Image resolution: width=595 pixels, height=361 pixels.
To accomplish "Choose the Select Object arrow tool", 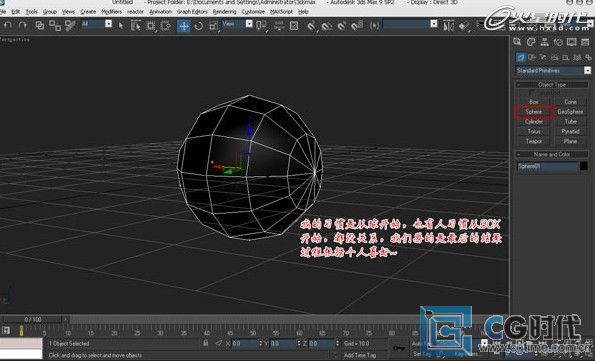I will coord(121,26).
